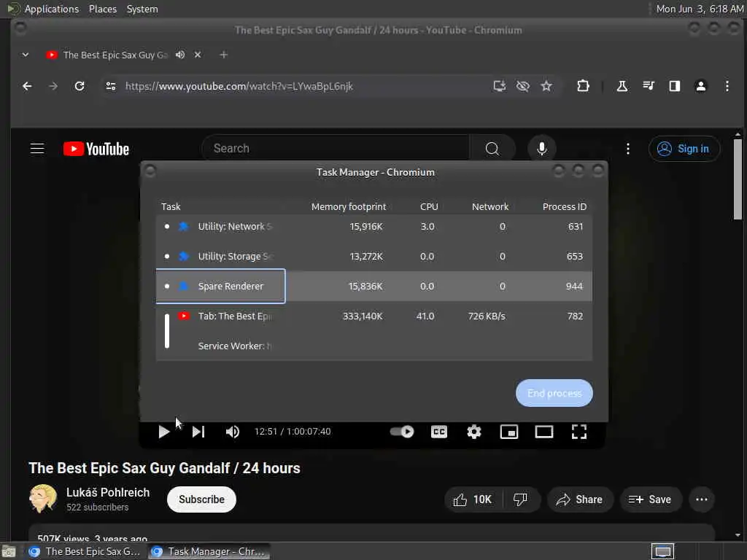Mute the video player volume
Viewport: 747px width, 560px height.
(x=233, y=432)
